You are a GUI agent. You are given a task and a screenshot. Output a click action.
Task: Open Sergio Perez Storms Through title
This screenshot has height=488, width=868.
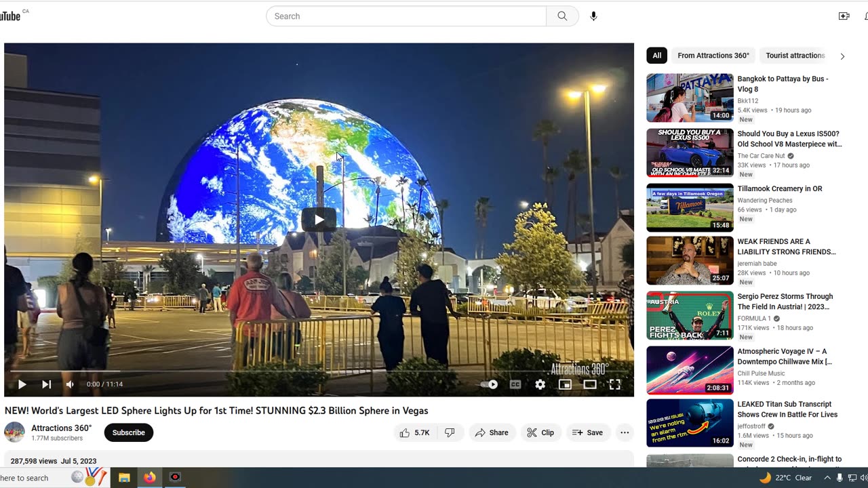click(785, 302)
